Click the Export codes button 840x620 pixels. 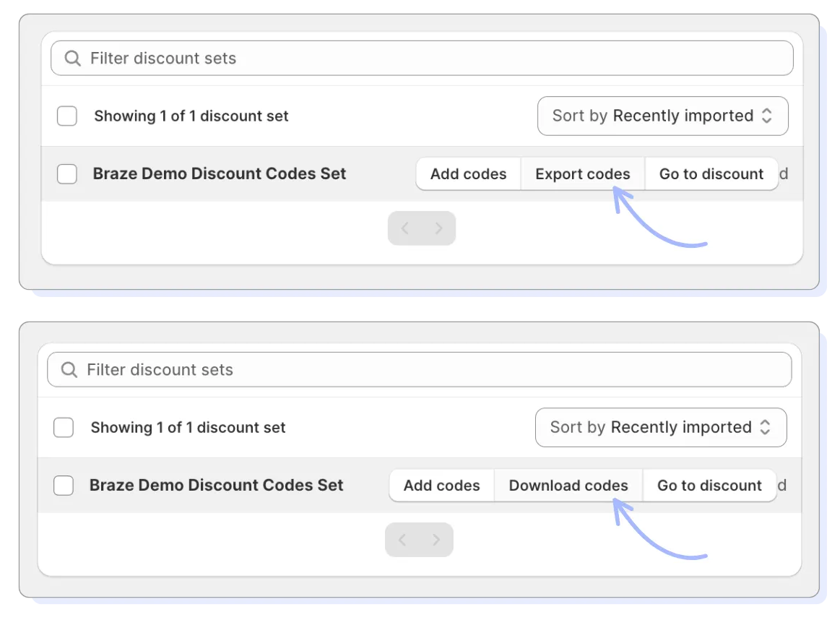[x=583, y=173]
